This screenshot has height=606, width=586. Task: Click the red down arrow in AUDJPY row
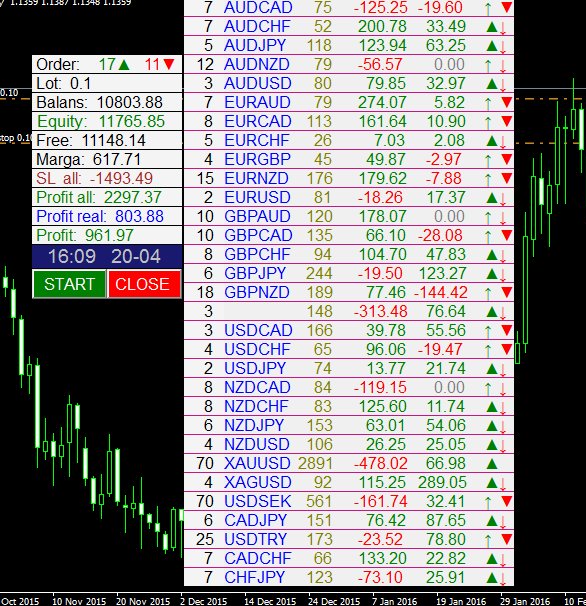pyautogui.click(x=503, y=46)
